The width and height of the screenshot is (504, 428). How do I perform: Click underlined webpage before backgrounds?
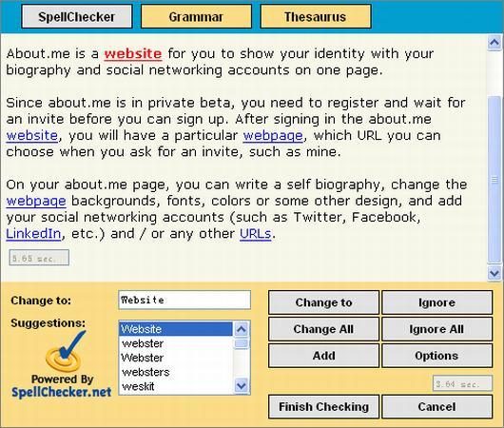pos(36,201)
